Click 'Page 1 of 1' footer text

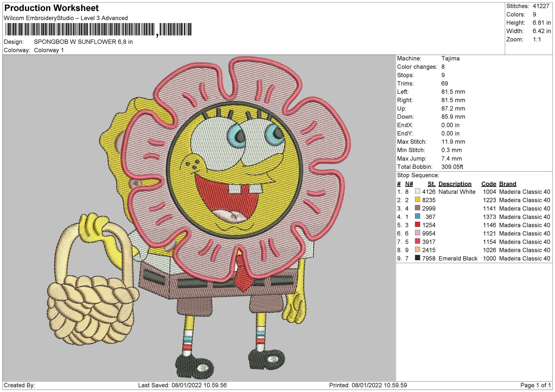click(x=536, y=385)
